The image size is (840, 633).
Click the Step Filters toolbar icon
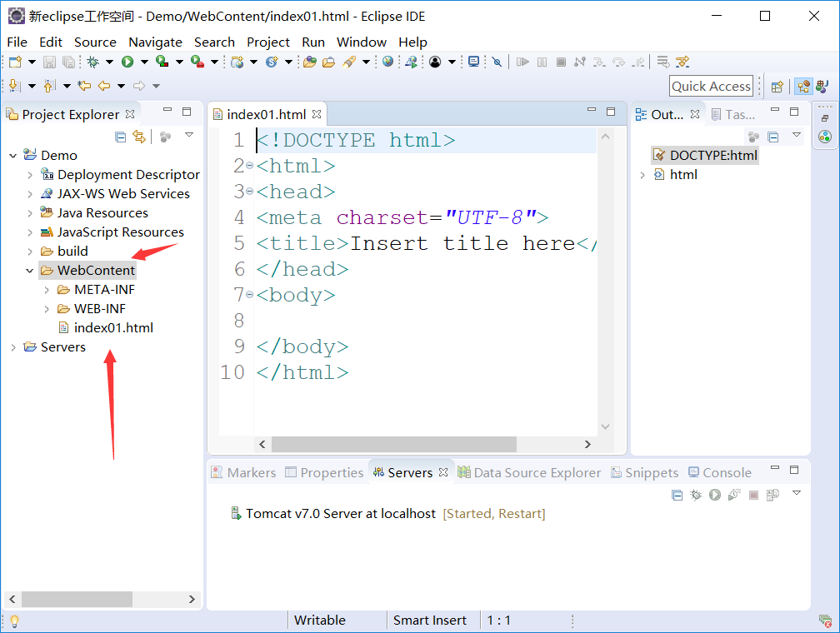(682, 62)
